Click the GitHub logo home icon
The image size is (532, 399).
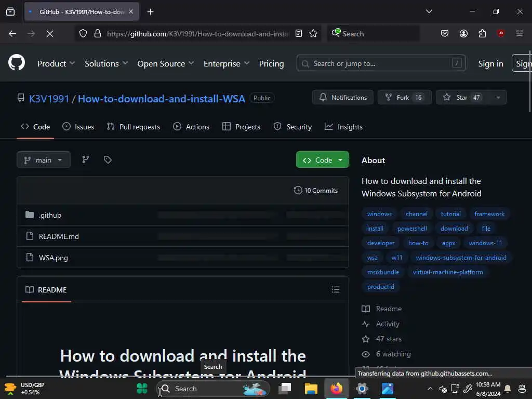pos(16,63)
